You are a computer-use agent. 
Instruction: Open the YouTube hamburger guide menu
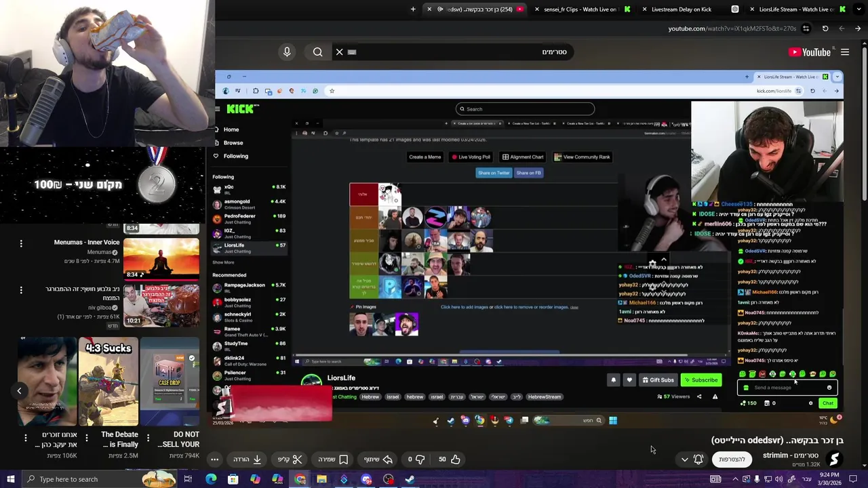(845, 52)
